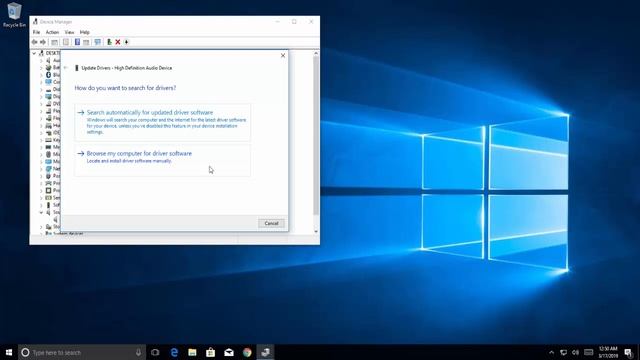Click Back arrow in Device Manager toolbar
Image resolution: width=640 pixels, height=360 pixels.
coord(35,42)
